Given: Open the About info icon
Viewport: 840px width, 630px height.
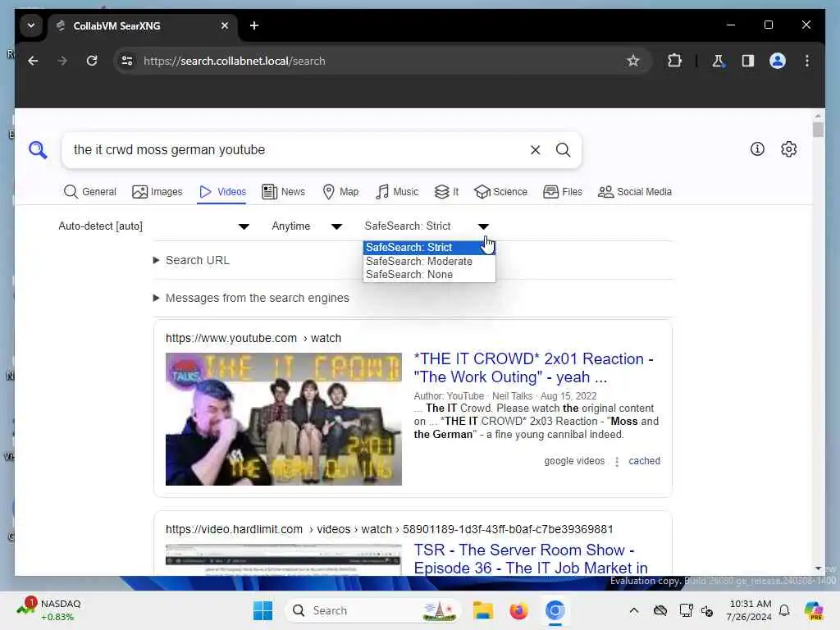Looking at the screenshot, I should [757, 149].
